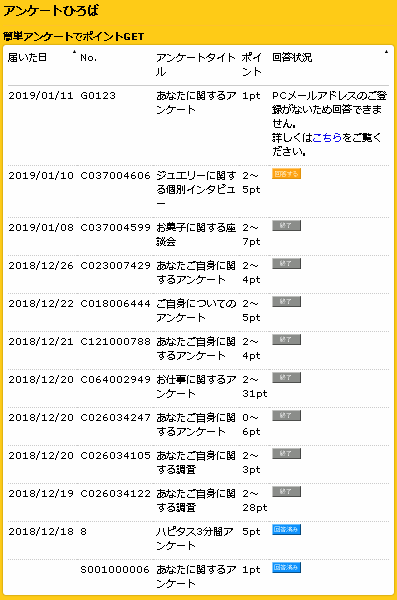Select the アンケートタイトル column header

pyautogui.click(x=196, y=65)
